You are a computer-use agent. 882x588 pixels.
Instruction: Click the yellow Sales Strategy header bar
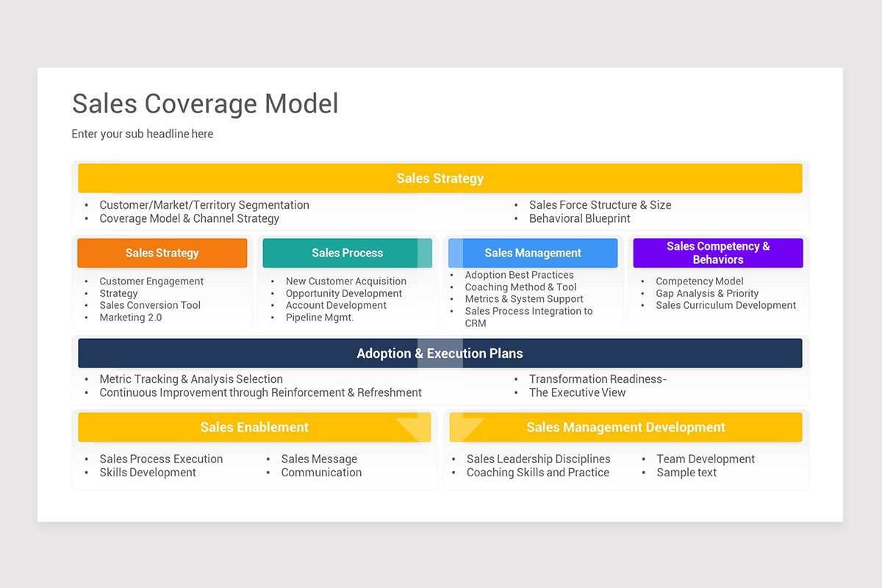439,178
